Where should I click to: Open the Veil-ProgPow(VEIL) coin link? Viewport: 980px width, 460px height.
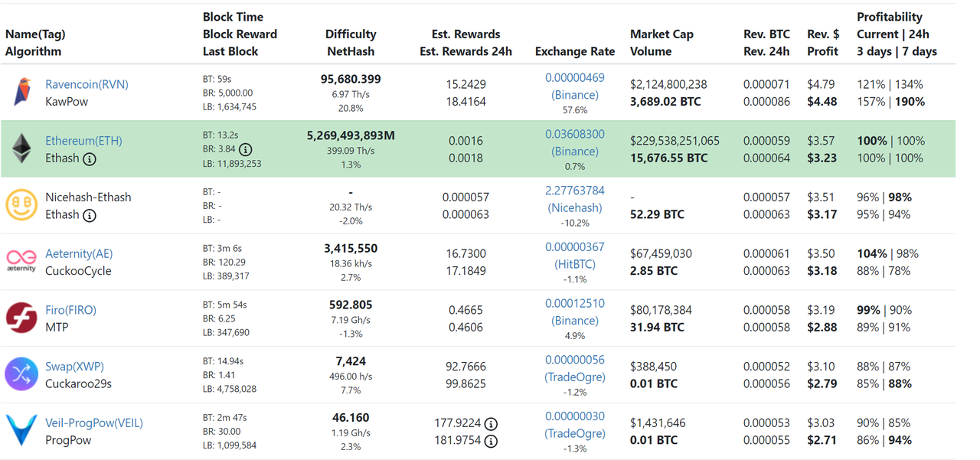pyautogui.click(x=94, y=422)
